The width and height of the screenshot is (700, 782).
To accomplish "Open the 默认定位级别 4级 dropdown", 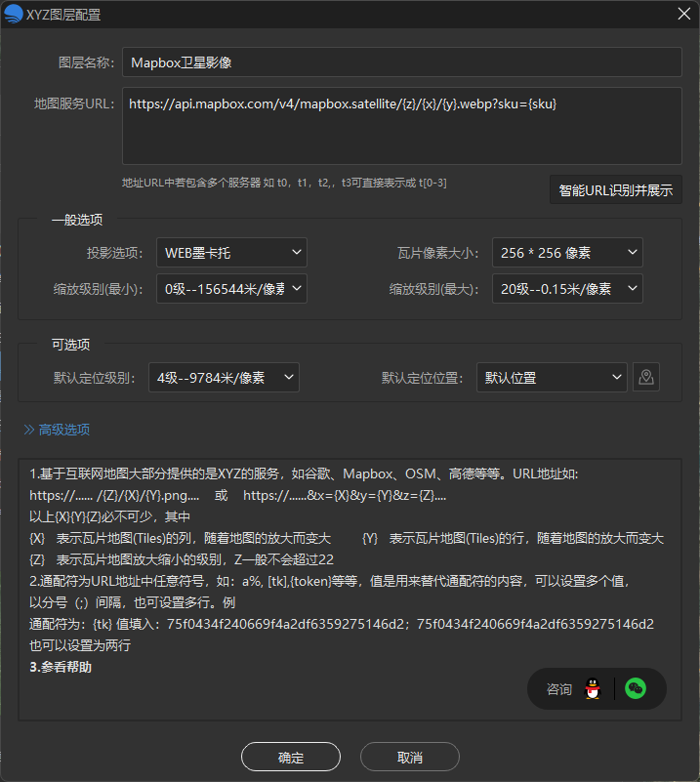I will pos(224,377).
